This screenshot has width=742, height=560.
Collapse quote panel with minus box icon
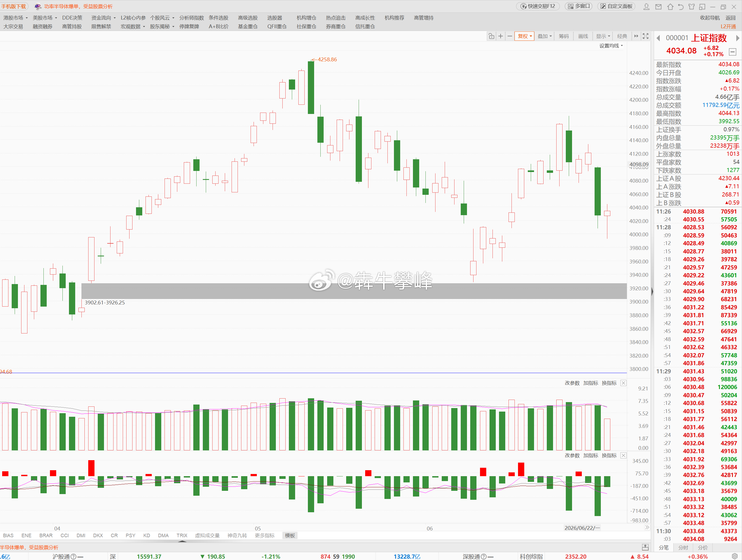[732, 52]
